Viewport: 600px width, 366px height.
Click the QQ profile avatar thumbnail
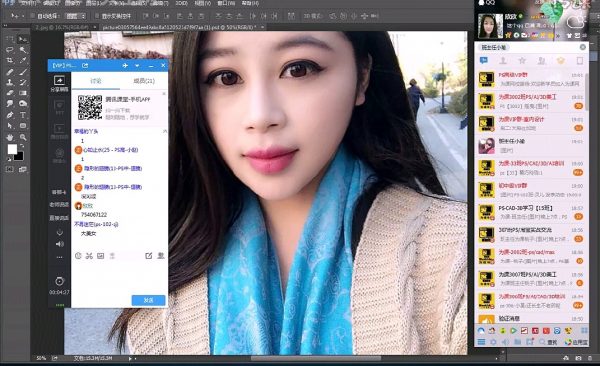point(490,26)
